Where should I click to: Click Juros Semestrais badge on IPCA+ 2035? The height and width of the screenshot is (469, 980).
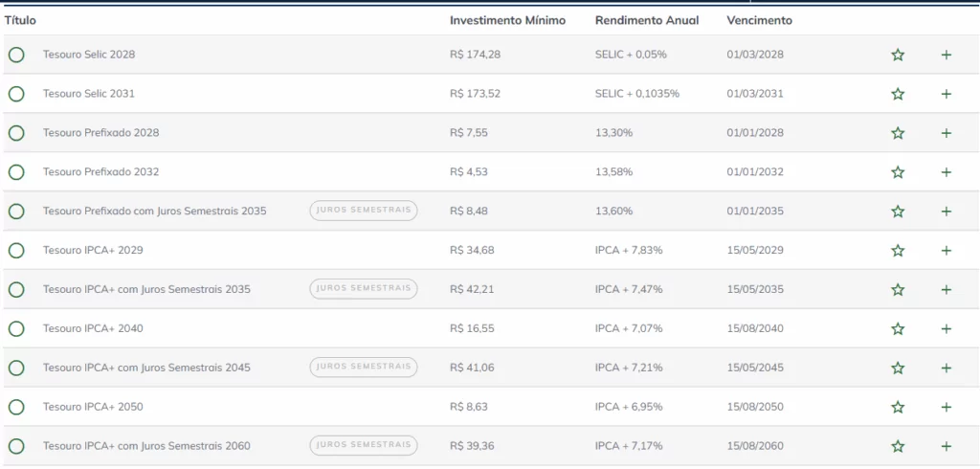(364, 288)
